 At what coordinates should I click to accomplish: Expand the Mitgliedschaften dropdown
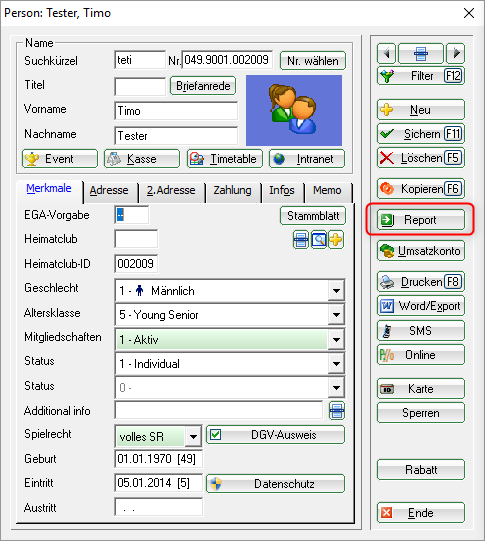336,340
